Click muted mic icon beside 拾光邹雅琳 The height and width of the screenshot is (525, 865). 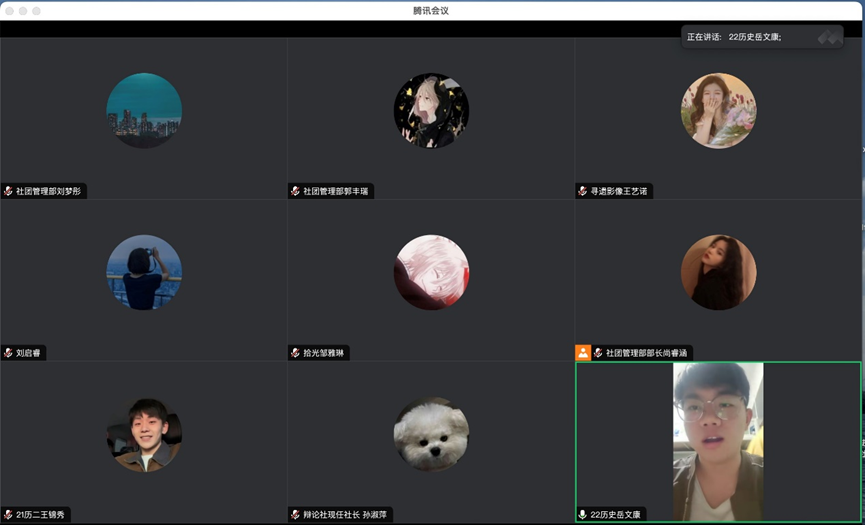pyautogui.click(x=295, y=353)
